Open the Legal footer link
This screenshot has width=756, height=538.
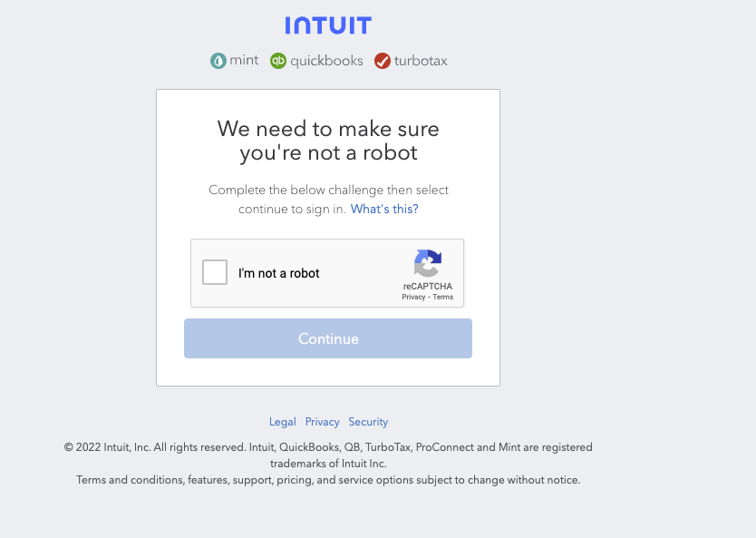tap(283, 422)
